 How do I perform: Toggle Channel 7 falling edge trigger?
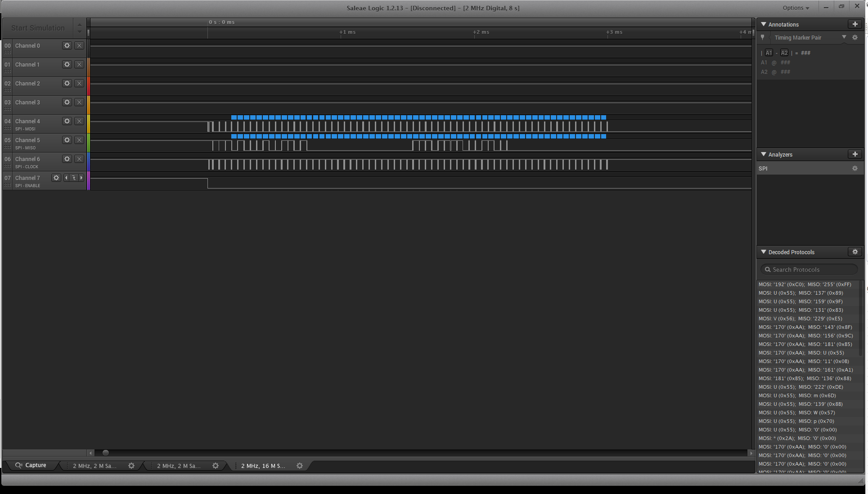point(74,178)
